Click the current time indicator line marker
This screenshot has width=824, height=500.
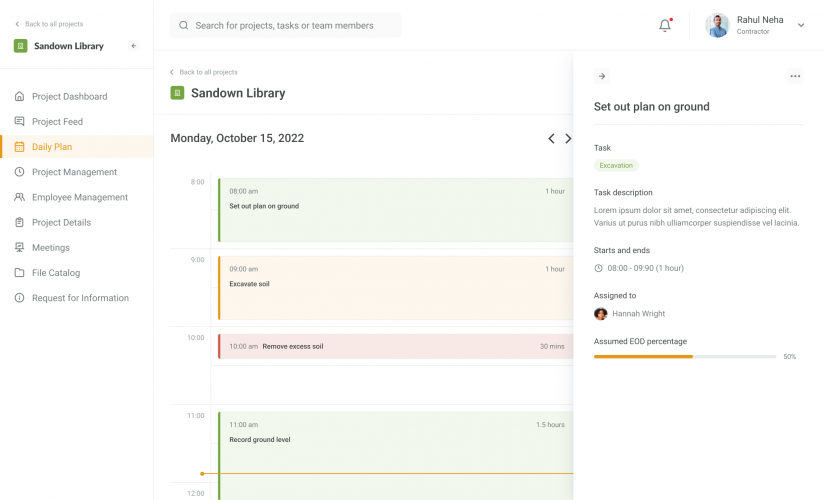[x=202, y=474]
